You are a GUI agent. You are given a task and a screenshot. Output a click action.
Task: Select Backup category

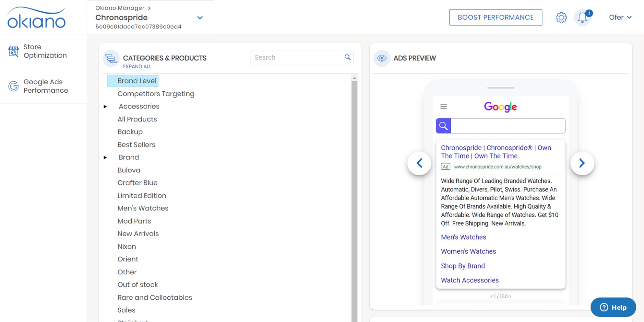pyautogui.click(x=130, y=132)
